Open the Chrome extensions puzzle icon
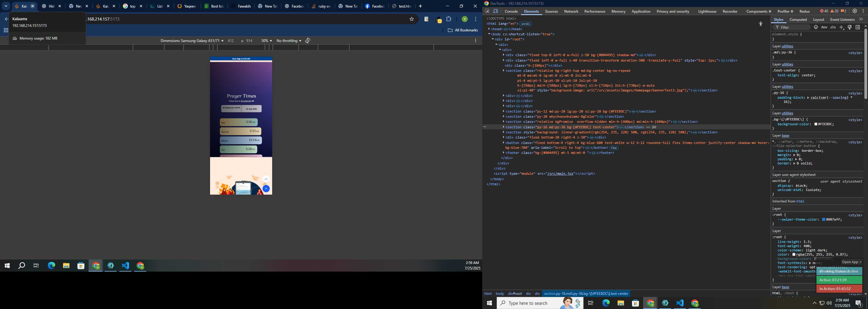This screenshot has width=868, height=309. coord(449,19)
